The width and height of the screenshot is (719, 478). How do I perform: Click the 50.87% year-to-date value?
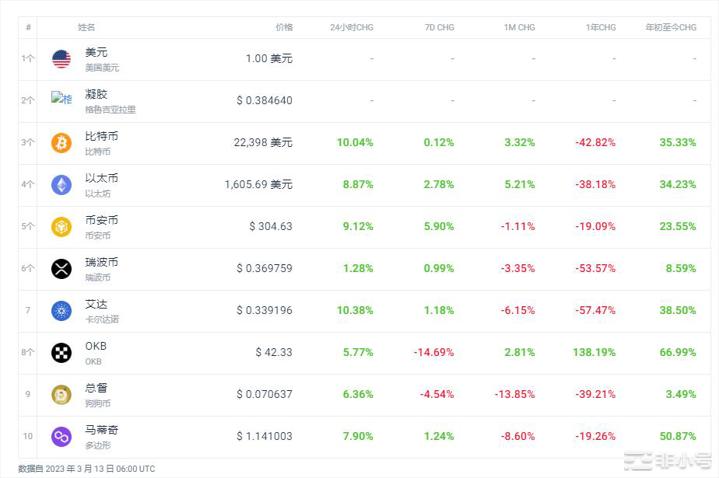click(x=678, y=436)
